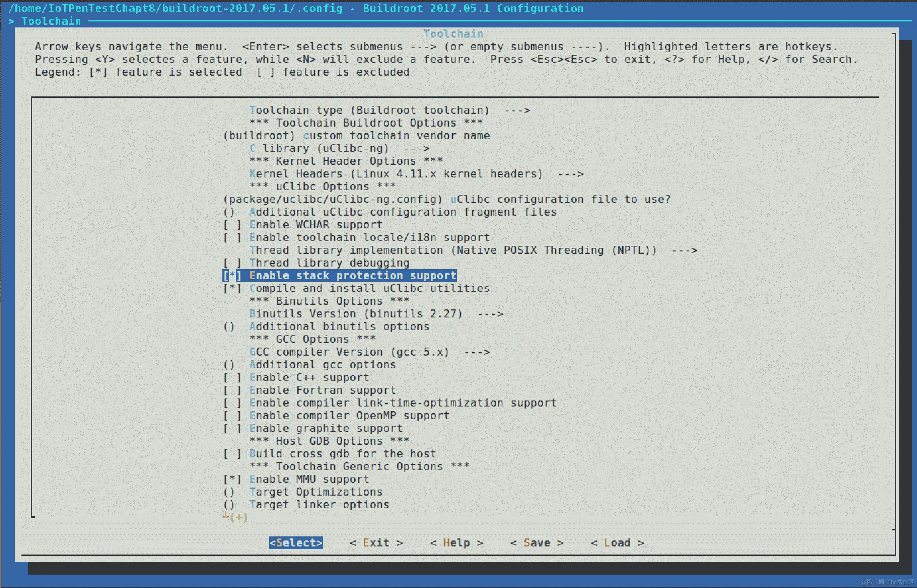Click the Binutils Options header text
Screen dimensions: 917x588
[330, 301]
